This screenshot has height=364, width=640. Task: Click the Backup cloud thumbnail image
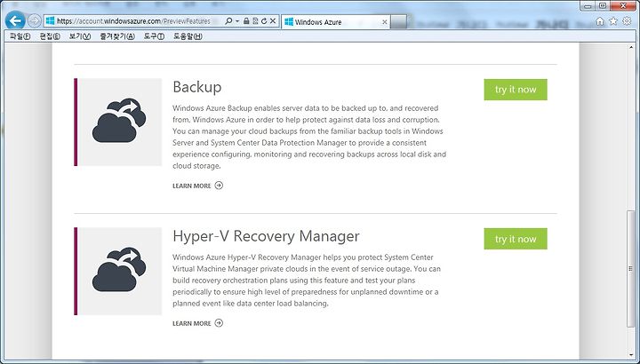click(x=118, y=123)
